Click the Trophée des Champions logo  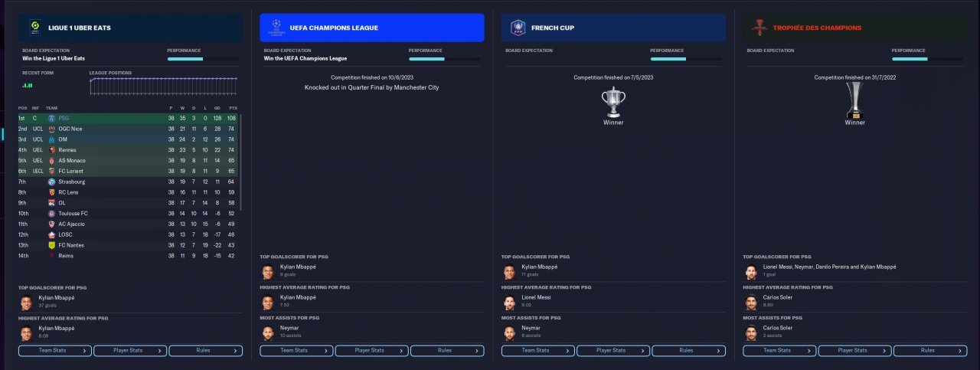coord(759,27)
